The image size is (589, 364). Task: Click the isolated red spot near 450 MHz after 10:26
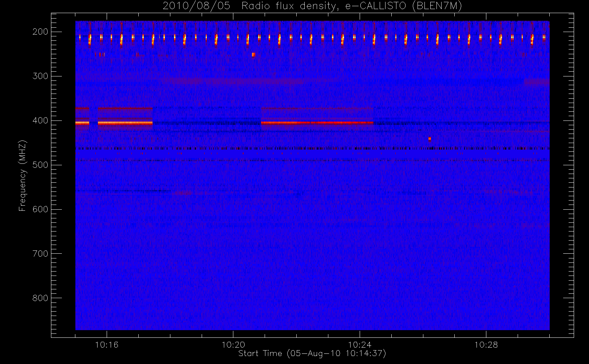(x=430, y=139)
